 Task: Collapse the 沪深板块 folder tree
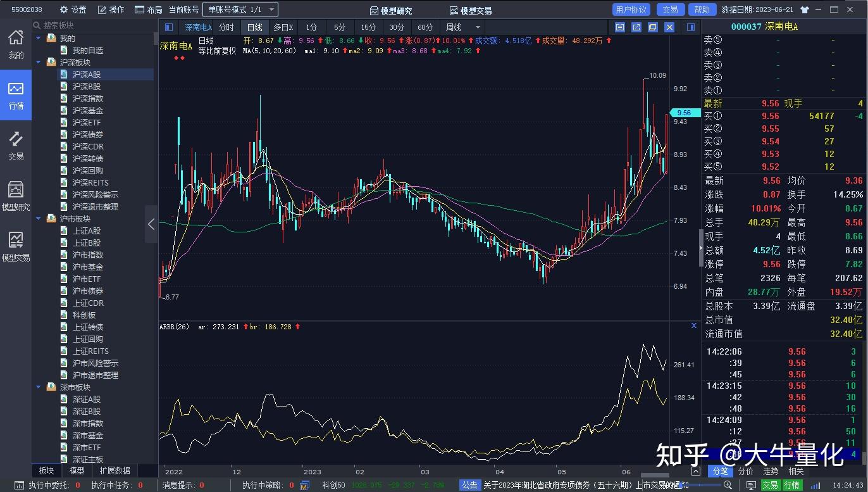[x=39, y=62]
